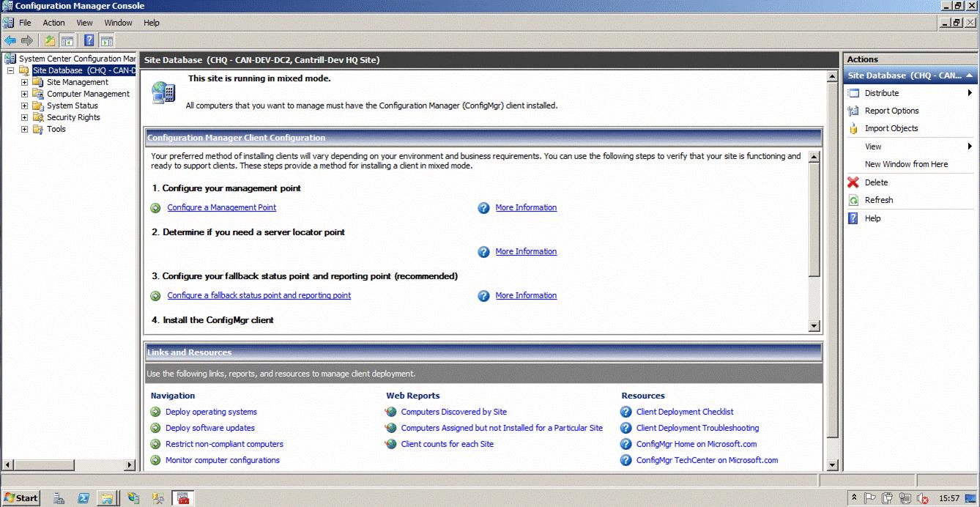Click the Refresh icon in the Actions pane
Screen dimensions: 980x507
tap(853, 200)
